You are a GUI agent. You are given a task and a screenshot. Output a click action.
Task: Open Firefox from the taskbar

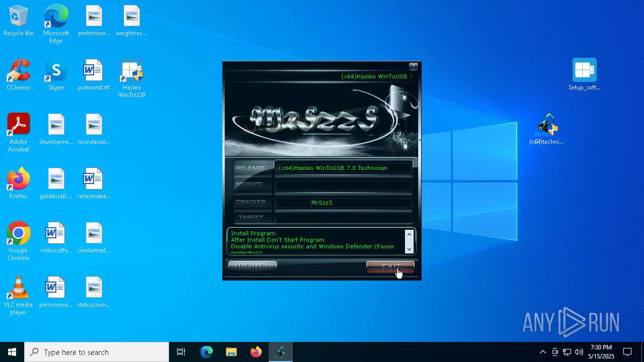click(x=256, y=352)
